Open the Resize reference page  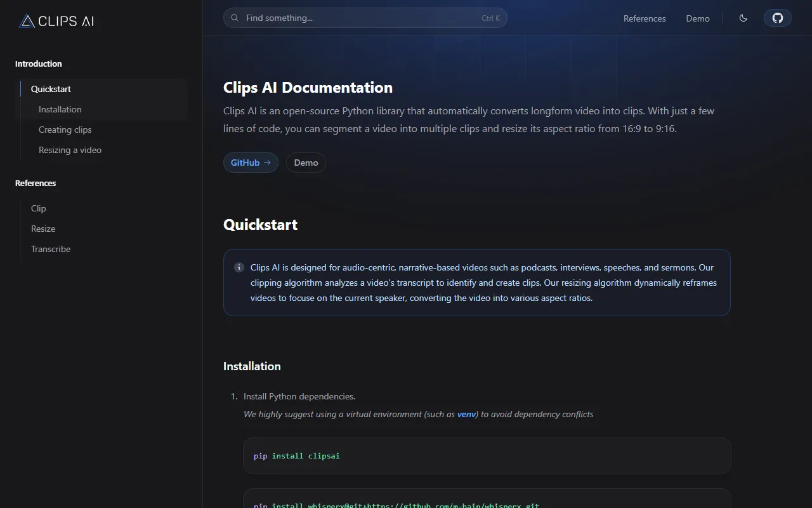click(43, 229)
